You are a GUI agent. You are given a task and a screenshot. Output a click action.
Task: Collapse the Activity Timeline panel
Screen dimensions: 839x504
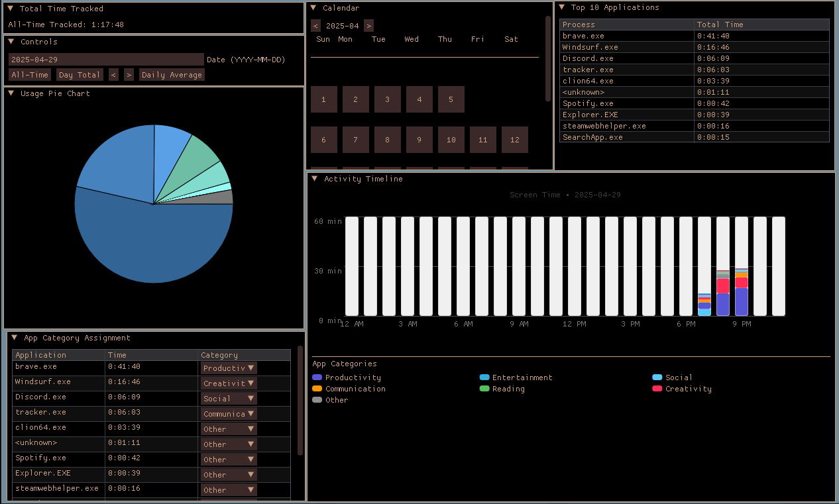[x=315, y=179]
